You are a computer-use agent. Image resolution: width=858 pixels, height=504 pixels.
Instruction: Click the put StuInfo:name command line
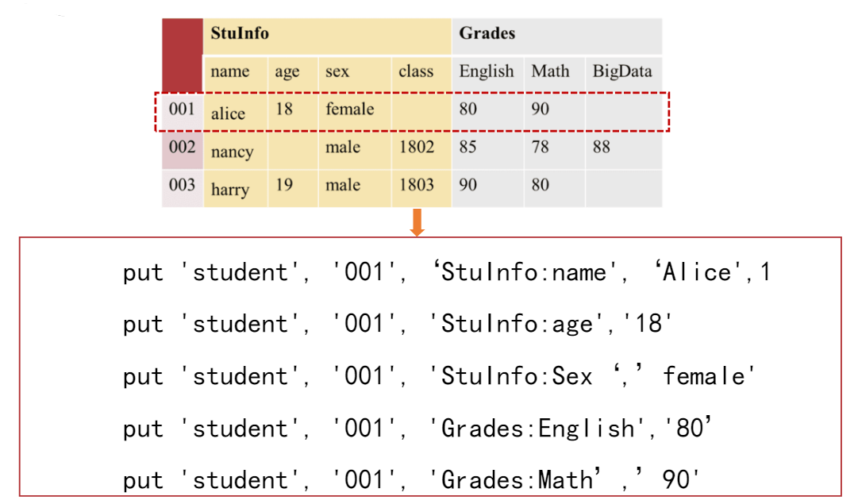pyautogui.click(x=447, y=272)
